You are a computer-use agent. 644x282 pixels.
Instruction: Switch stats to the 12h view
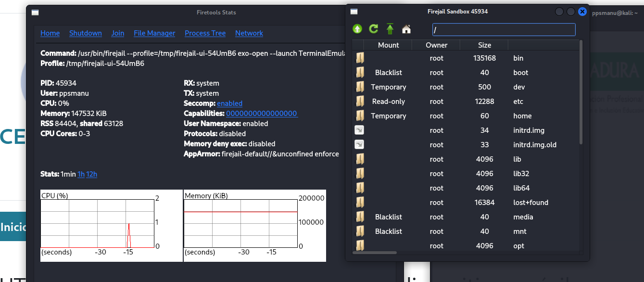(92, 174)
